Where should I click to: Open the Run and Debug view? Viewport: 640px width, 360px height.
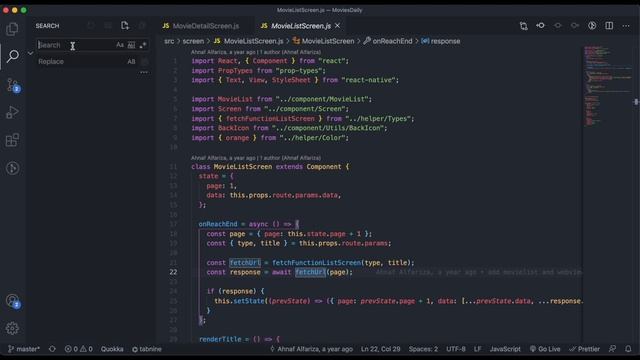pos(12,112)
